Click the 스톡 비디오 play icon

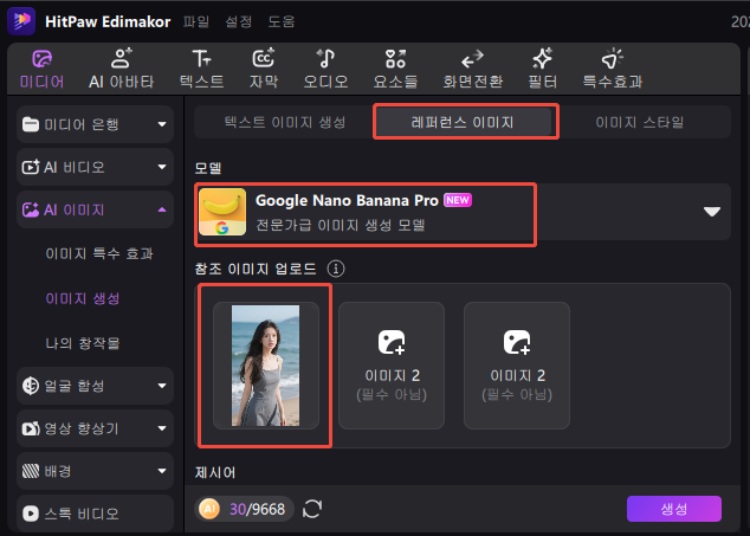pos(31,514)
